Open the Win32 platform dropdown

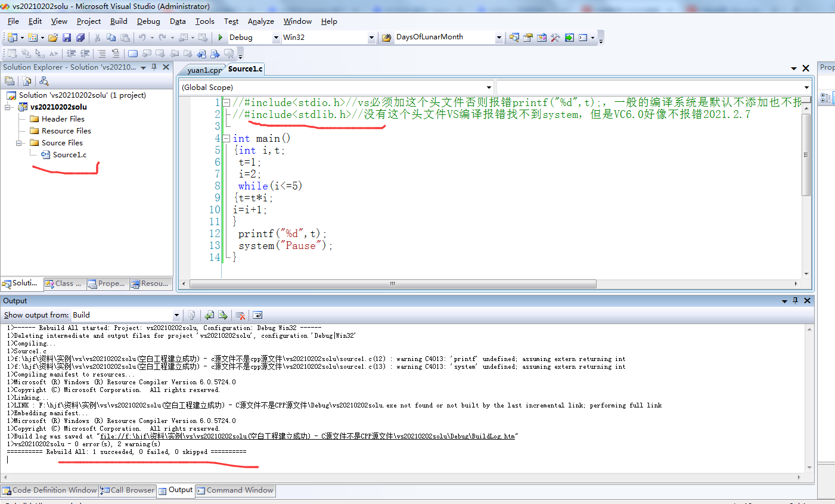pos(371,37)
